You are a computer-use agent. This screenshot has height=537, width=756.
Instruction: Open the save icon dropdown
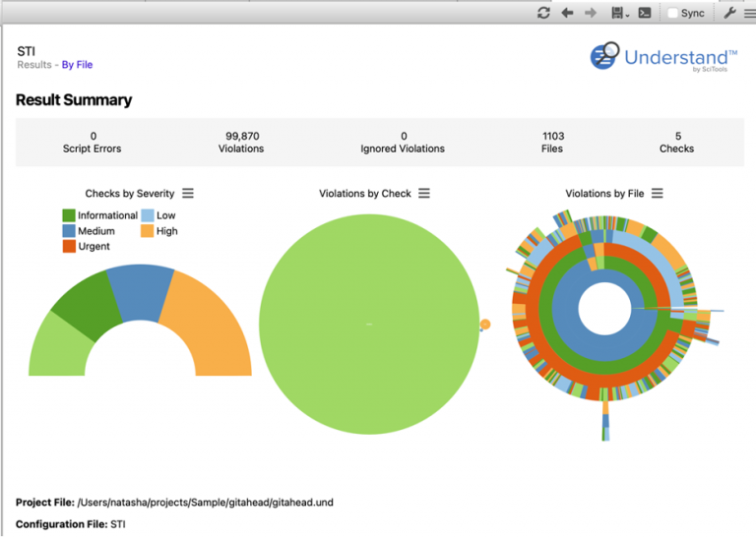click(x=620, y=13)
